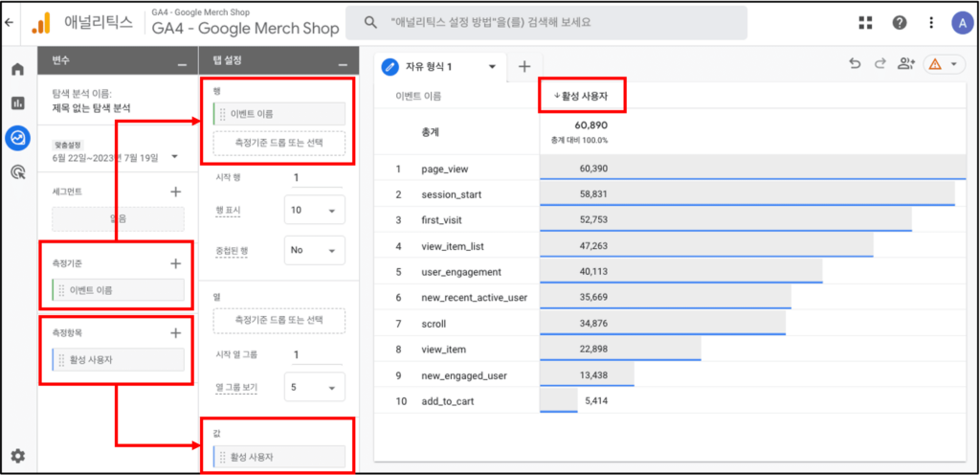
Task: Click the share exploration people icon
Action: coord(905,64)
